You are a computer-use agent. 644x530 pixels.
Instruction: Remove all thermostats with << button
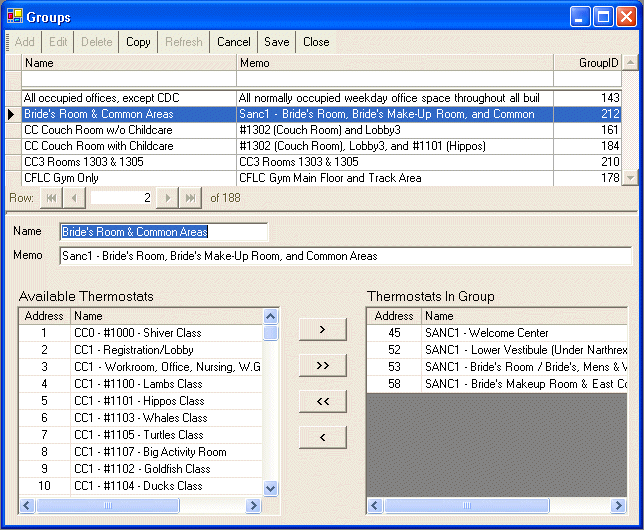pos(322,401)
